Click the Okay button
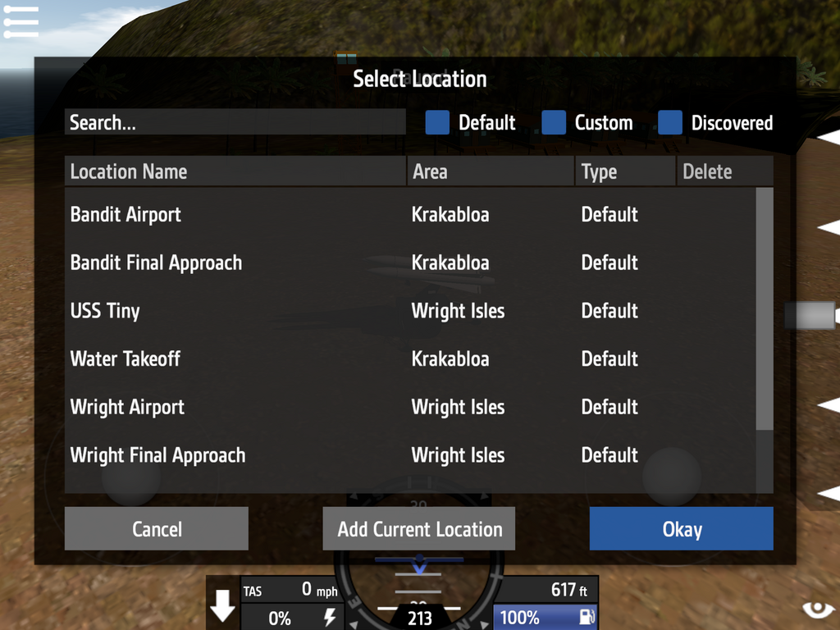 [681, 529]
